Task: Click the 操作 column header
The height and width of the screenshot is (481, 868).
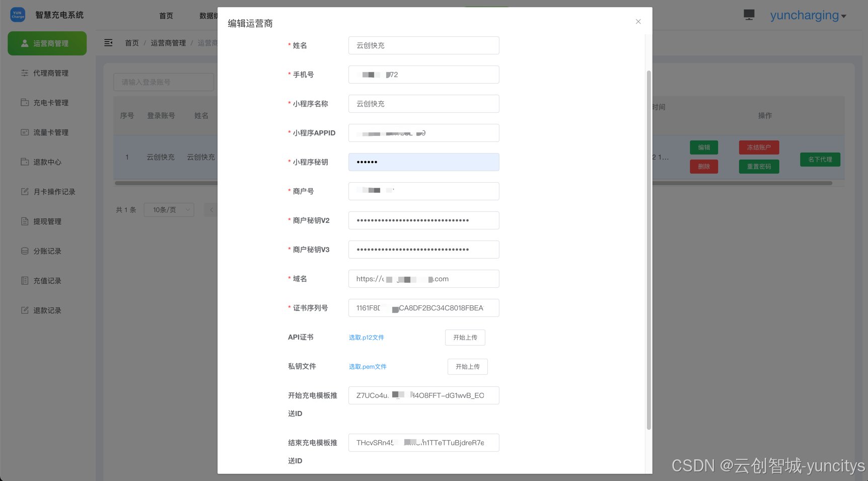Action: pyautogui.click(x=765, y=116)
